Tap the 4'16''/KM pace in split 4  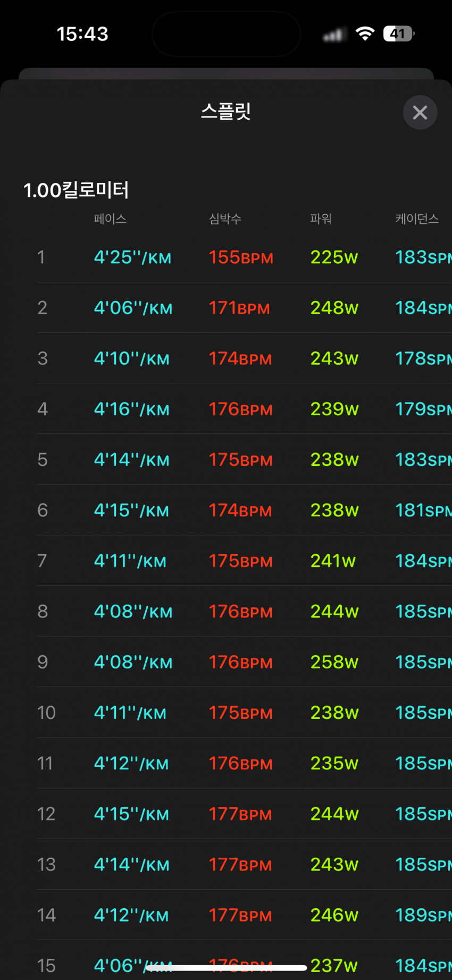131,409
